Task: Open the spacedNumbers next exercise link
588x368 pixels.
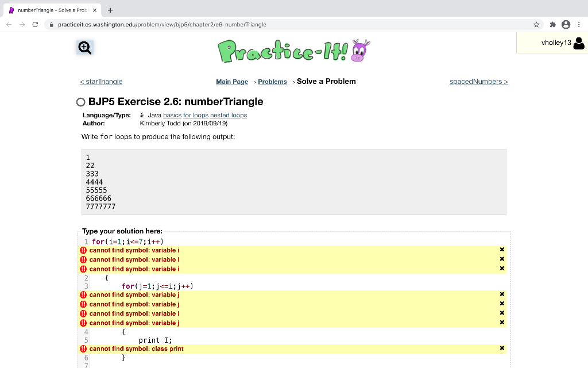Action: pos(479,81)
